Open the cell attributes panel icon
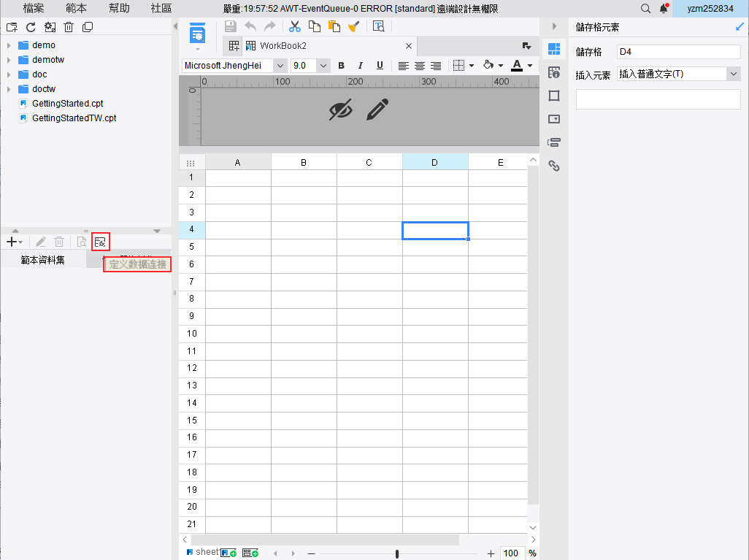749x560 pixels. (554, 72)
